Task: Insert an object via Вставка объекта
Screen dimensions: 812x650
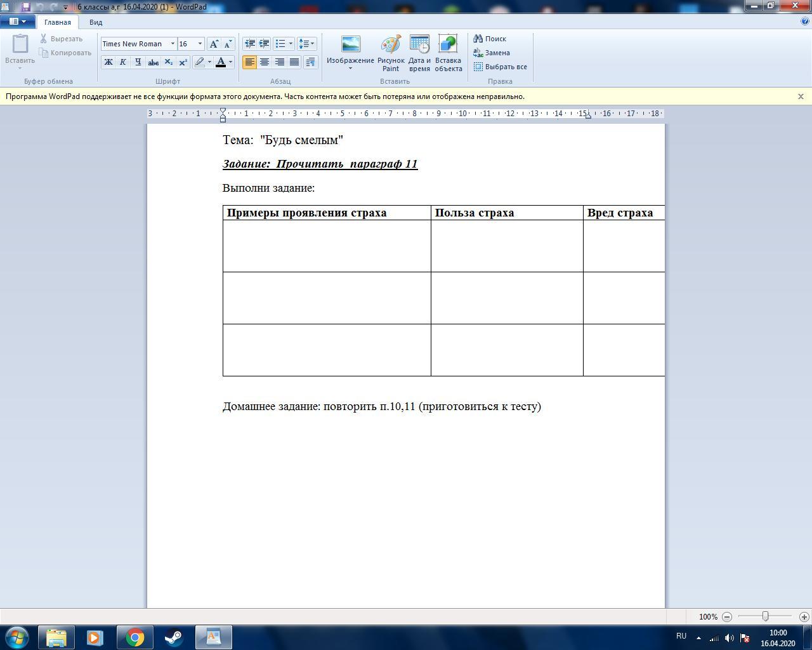Action: 448,53
